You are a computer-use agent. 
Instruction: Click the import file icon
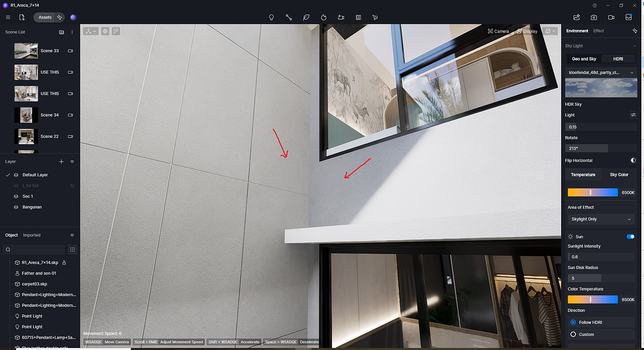click(22, 17)
